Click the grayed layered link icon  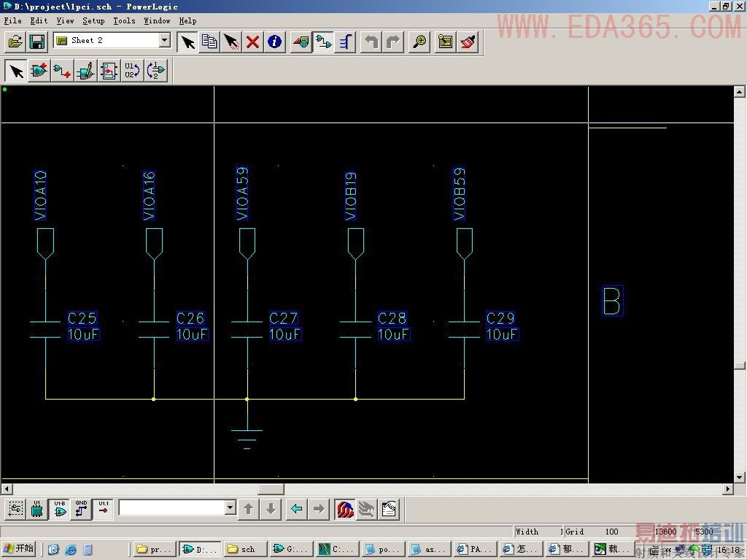pos(367,509)
